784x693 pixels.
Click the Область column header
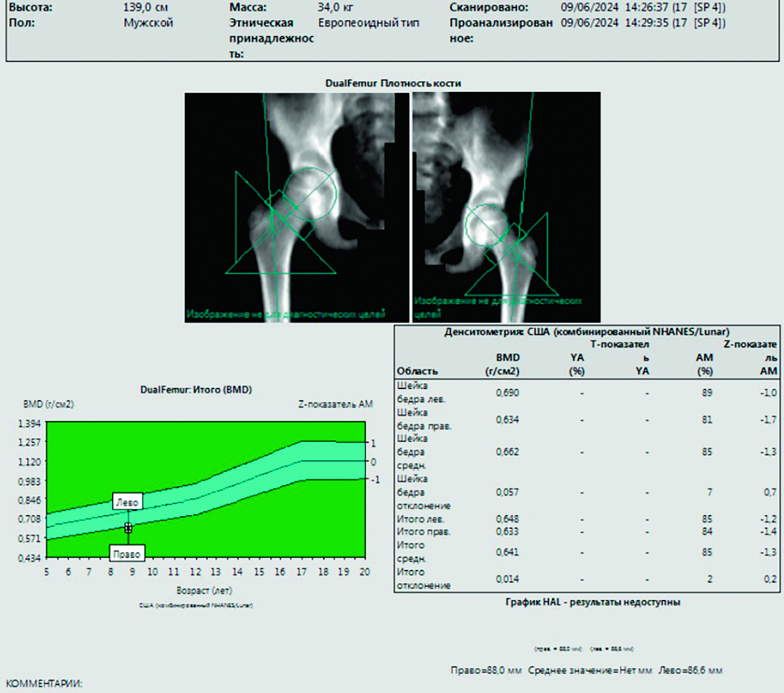pos(417,371)
